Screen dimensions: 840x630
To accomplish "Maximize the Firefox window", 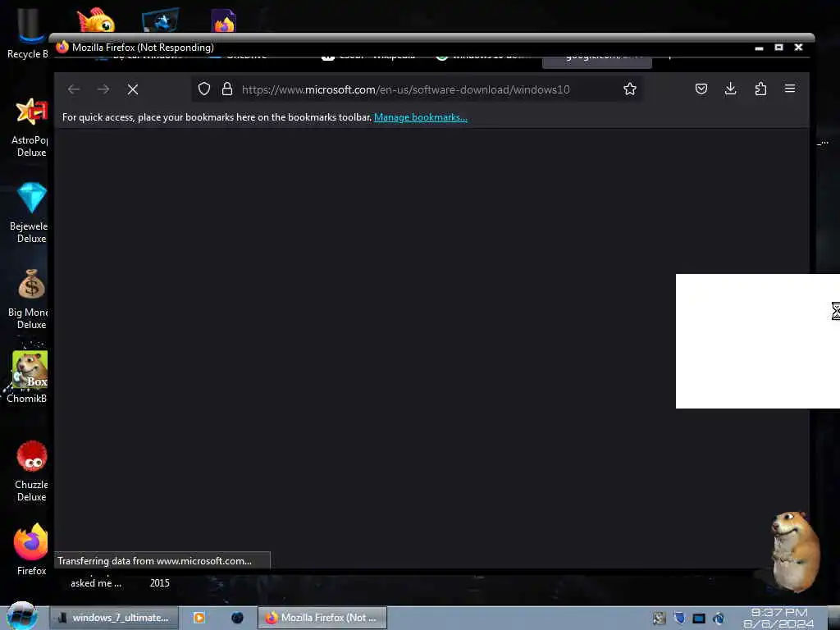I will click(x=779, y=47).
